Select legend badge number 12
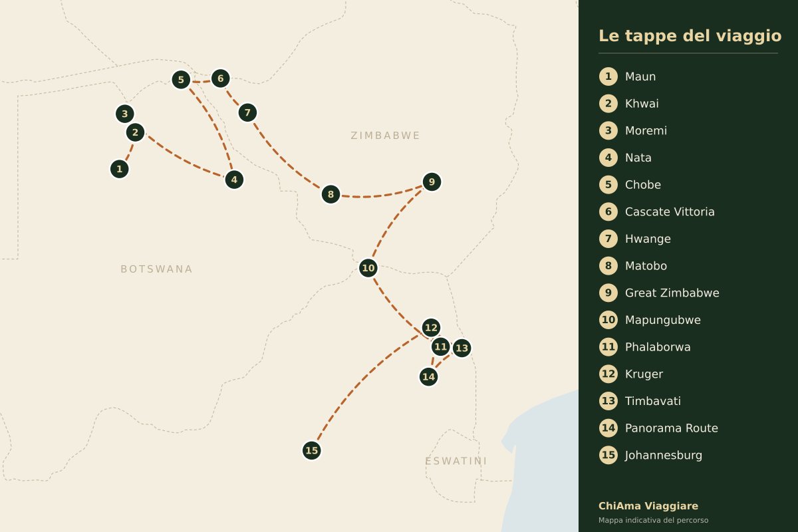The height and width of the screenshot is (532, 798). [608, 374]
